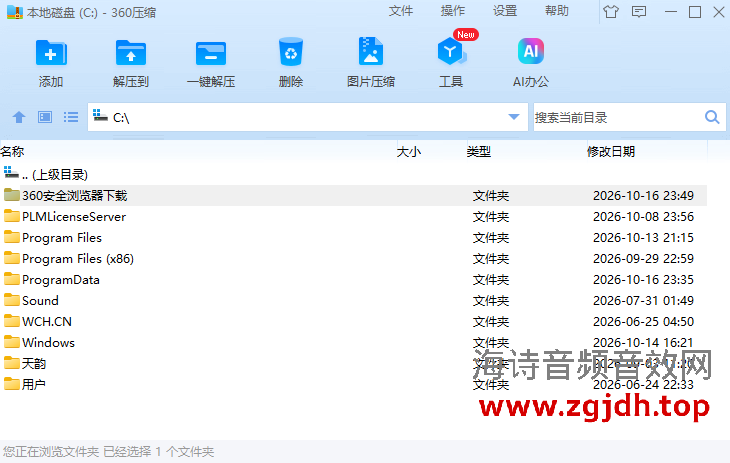Click the folder icon beside Windows
Screen dimensions: 730x463
coord(12,341)
